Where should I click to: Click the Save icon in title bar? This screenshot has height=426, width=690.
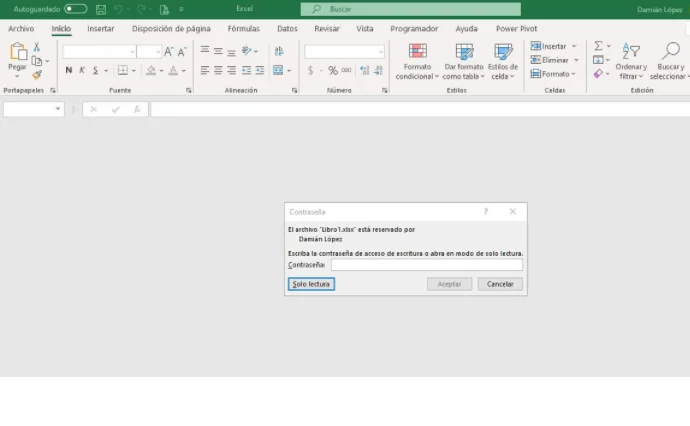[x=101, y=9]
